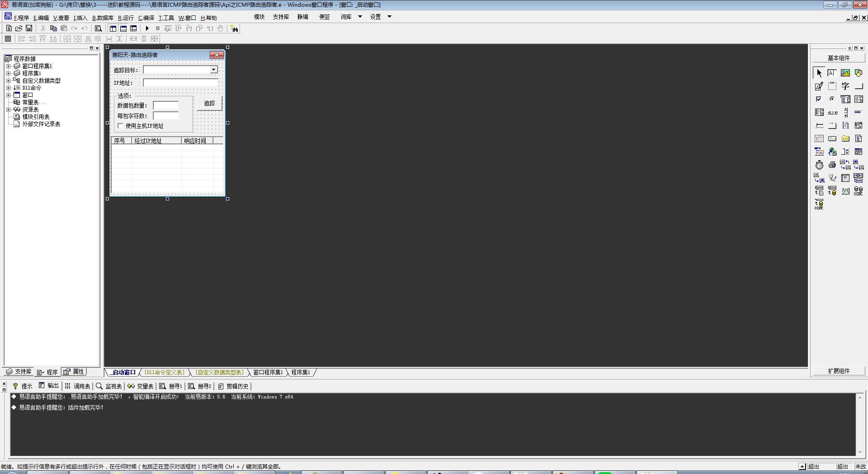The image size is (868, 474).
Task: Click the find-in-document magnifier toolbar icon
Action: tap(98, 28)
